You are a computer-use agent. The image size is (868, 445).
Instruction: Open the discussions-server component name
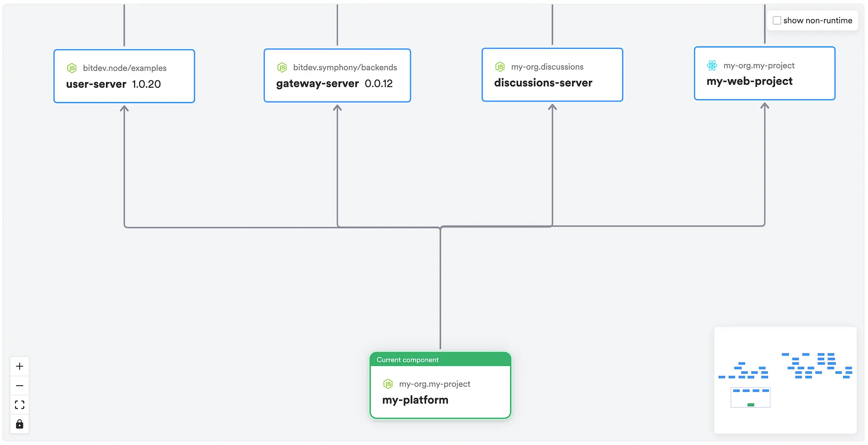click(x=543, y=82)
